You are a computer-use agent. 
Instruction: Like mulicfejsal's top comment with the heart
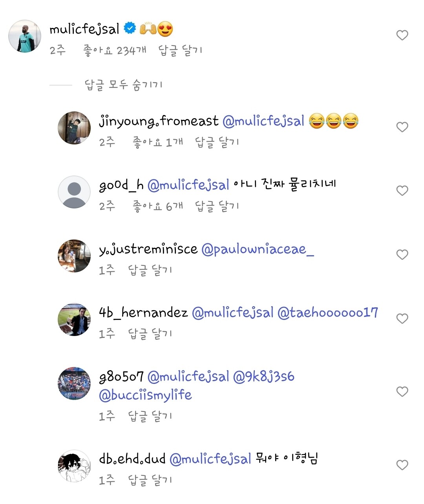point(402,35)
